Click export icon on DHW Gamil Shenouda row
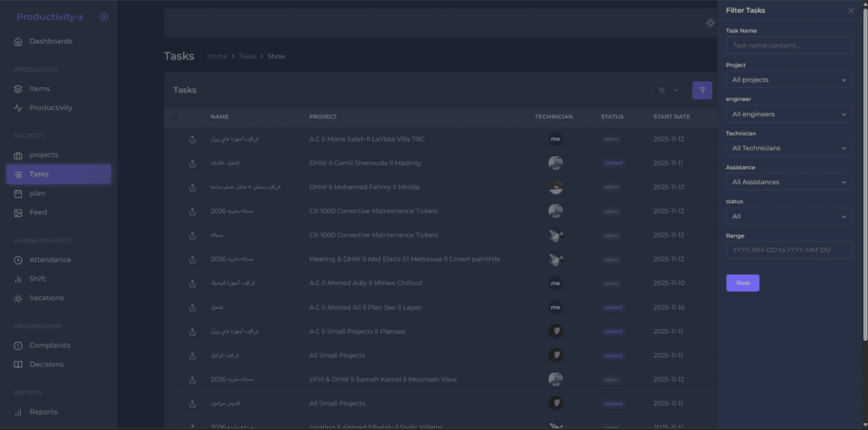Screen dimensions: 868x430 point(192,163)
